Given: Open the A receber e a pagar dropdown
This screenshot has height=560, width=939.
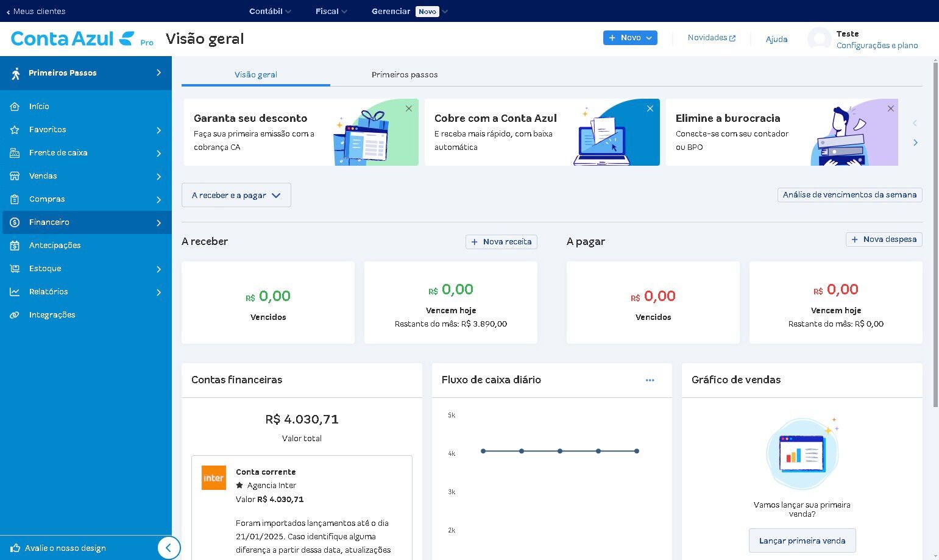Looking at the screenshot, I should (236, 195).
